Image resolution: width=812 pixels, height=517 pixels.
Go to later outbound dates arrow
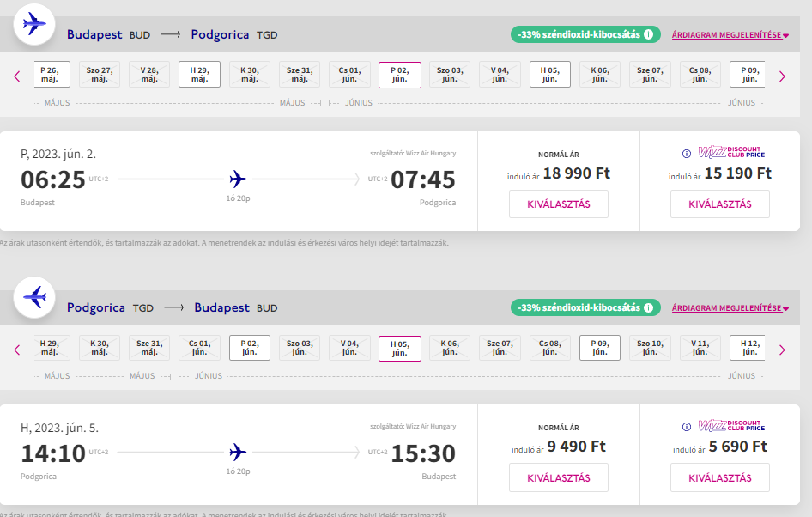click(x=782, y=76)
